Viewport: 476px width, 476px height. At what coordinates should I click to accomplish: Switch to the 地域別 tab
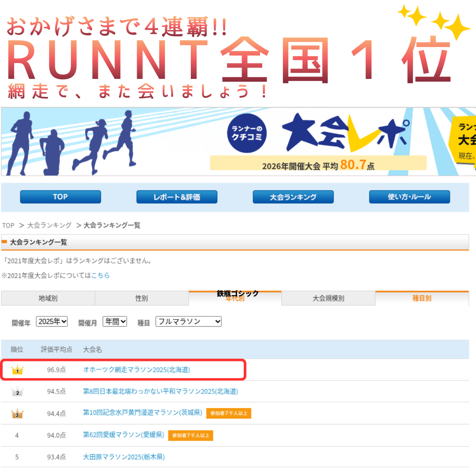[x=48, y=298]
